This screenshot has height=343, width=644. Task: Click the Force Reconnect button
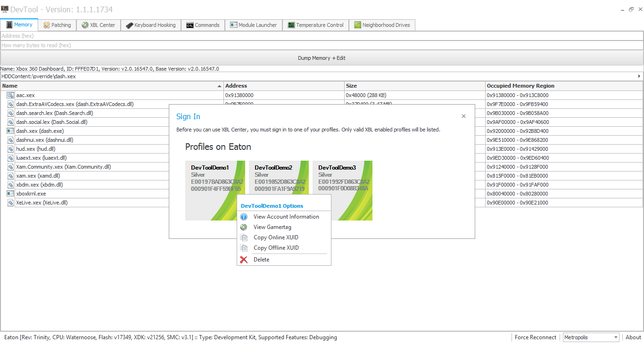coord(536,337)
